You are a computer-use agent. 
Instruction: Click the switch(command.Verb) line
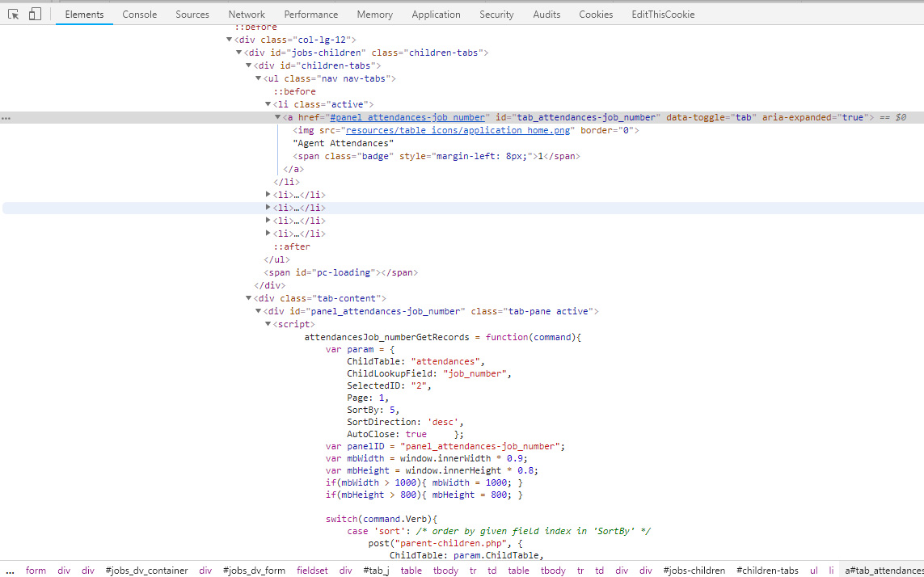coord(382,520)
